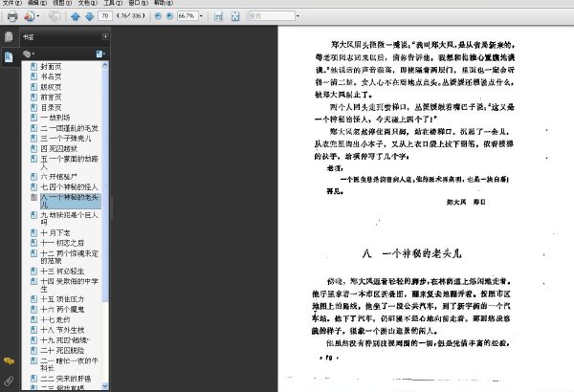Open the Attachments paperclip icon
Image resolution: width=574 pixels, height=392 pixels.
point(9,381)
